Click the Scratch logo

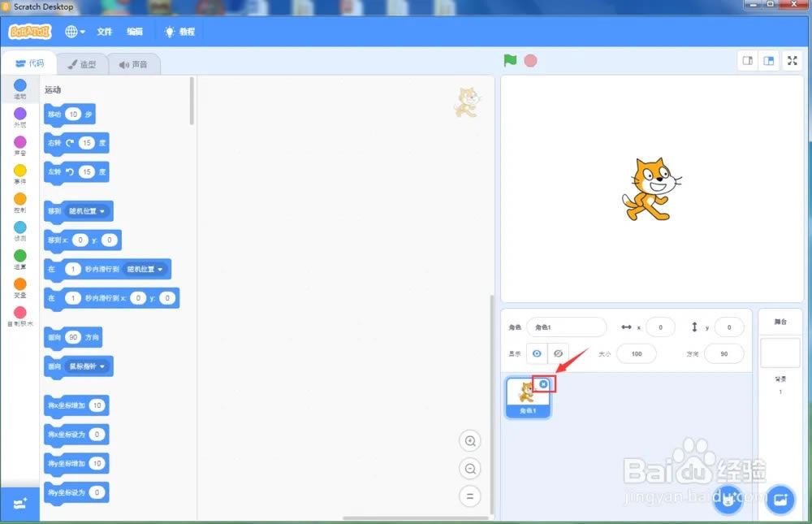(x=30, y=32)
